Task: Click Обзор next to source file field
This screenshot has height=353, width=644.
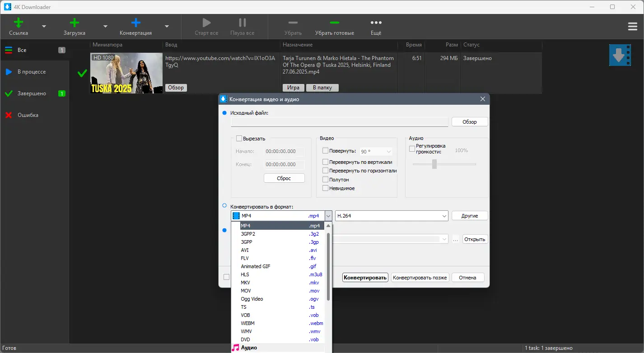Action: (470, 122)
